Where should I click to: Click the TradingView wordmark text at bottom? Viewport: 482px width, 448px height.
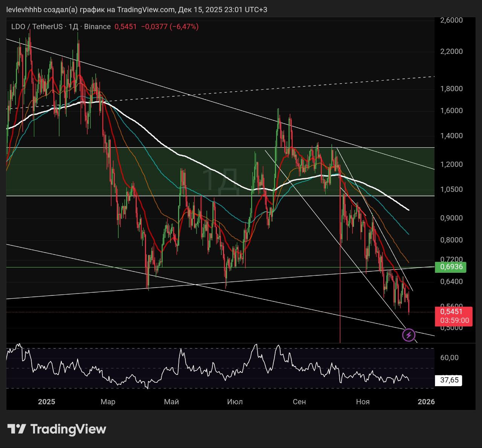pos(68,429)
